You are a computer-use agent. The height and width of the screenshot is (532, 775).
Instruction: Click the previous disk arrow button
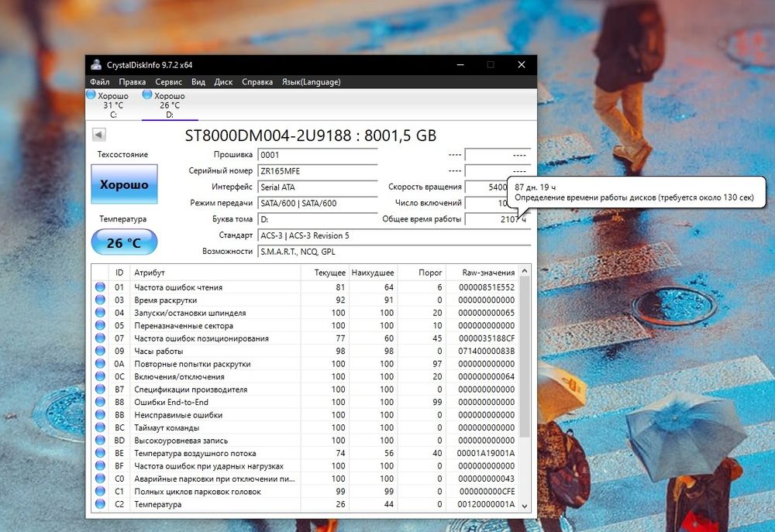coord(98,135)
